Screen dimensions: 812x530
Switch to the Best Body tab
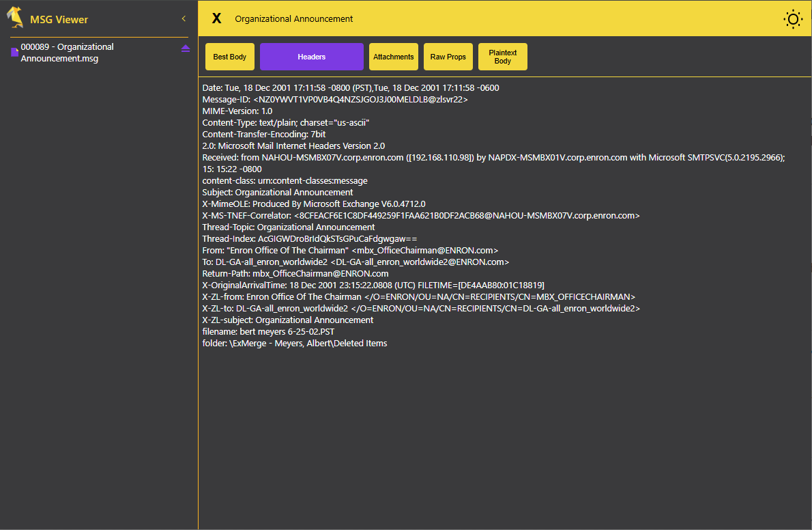click(x=230, y=57)
